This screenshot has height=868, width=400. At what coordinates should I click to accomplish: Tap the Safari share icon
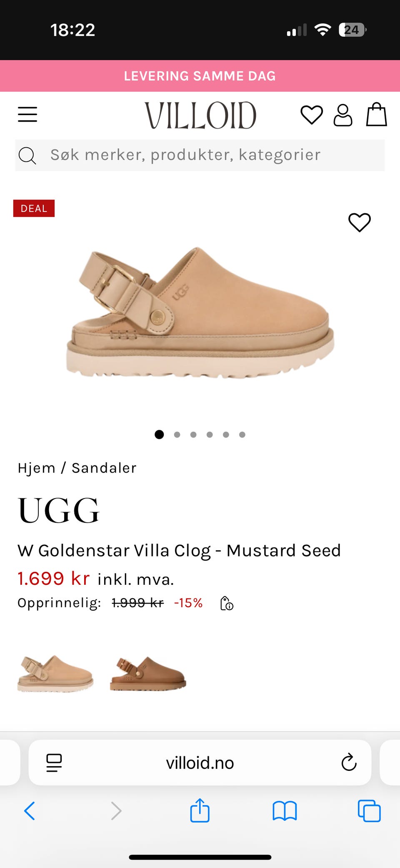pyautogui.click(x=200, y=810)
